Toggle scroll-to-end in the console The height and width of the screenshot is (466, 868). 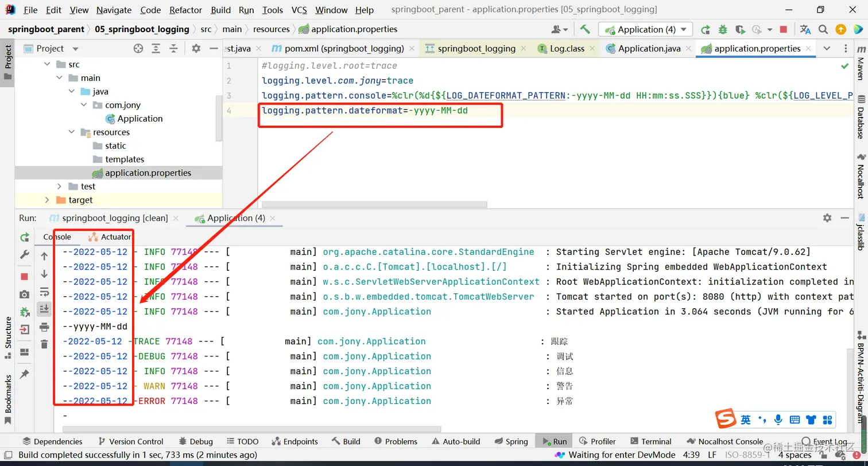[x=44, y=309]
